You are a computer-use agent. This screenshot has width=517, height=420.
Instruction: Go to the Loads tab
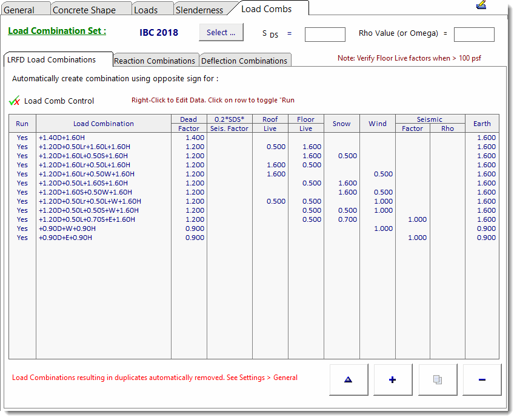(x=145, y=10)
